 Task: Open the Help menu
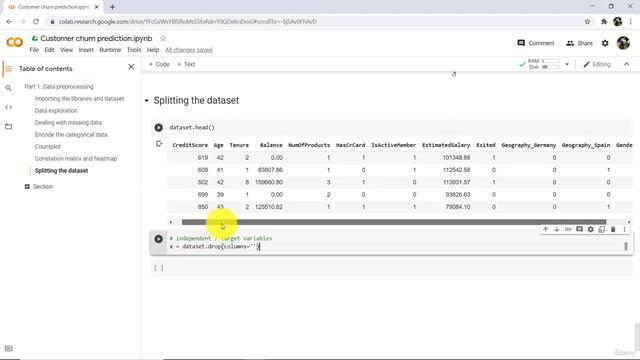153,50
